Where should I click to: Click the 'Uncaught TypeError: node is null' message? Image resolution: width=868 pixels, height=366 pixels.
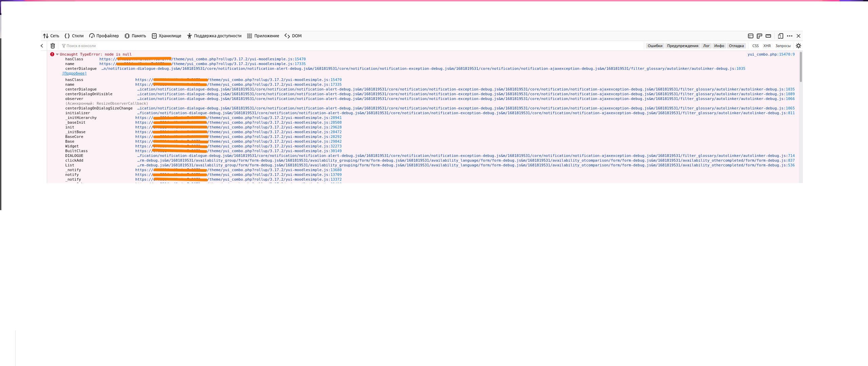pos(96,54)
